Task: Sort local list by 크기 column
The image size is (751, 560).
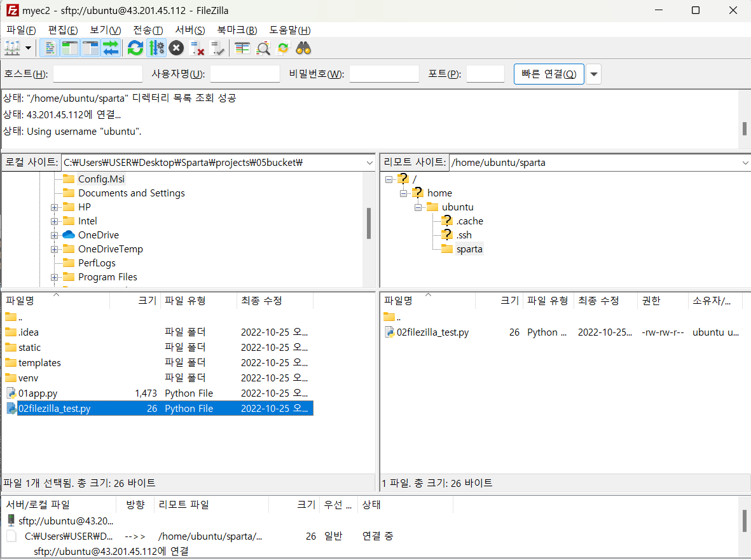Action: coord(135,301)
